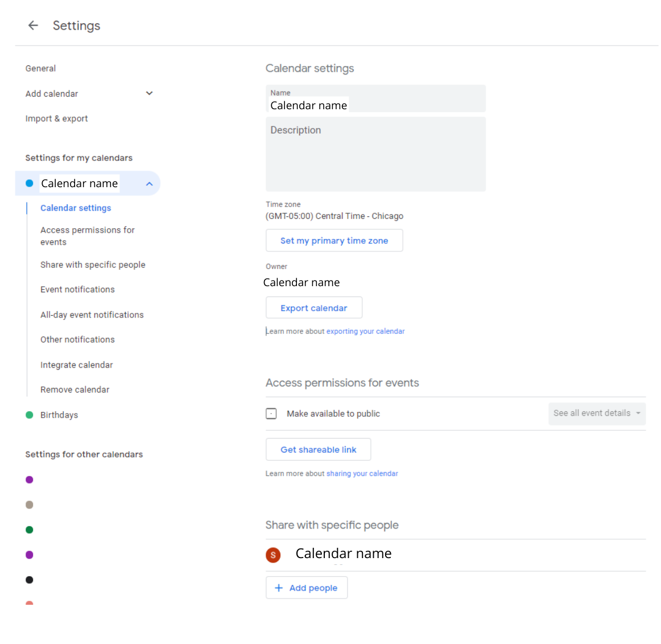Open the sharing your calendar link
The height and width of the screenshot is (644, 661).
(x=362, y=473)
